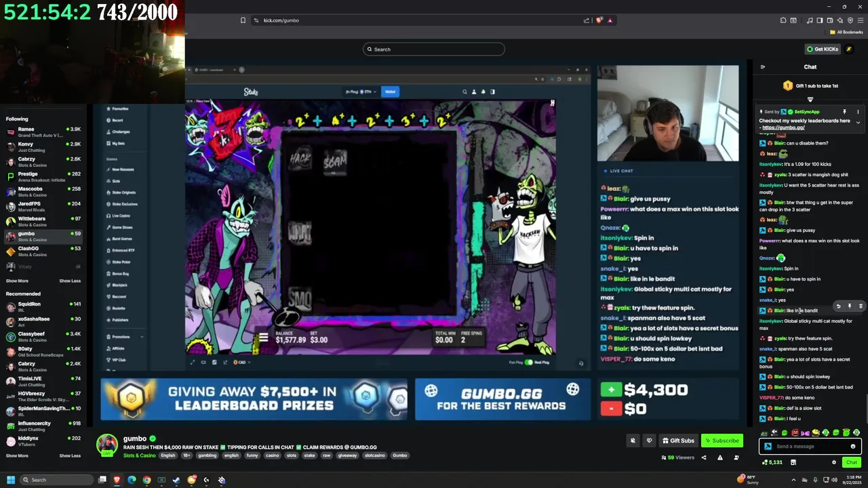Viewport: 868px width, 488px height.
Task: Open Steam from taskbar
Action: point(176,480)
